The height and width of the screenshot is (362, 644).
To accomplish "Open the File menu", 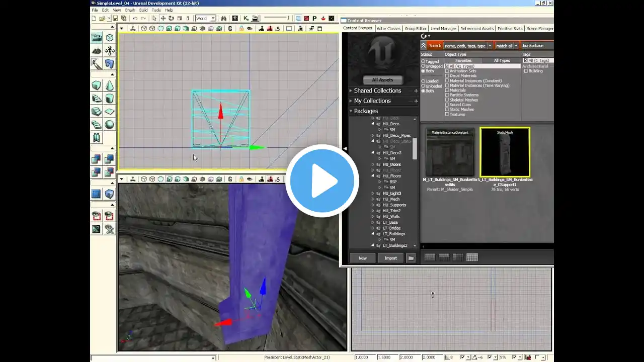I will 95,10.
